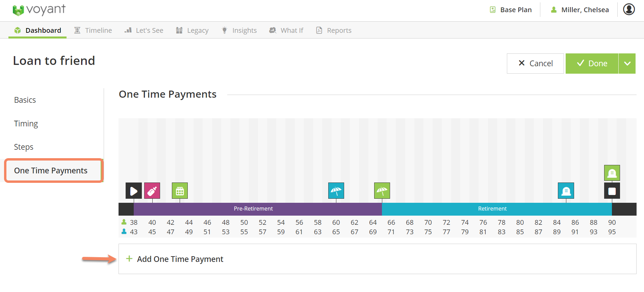Select the green umbrella retirement icon
The width and height of the screenshot is (644, 292).
pyautogui.click(x=382, y=191)
